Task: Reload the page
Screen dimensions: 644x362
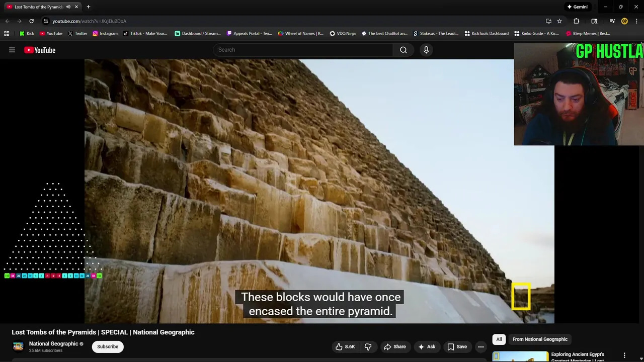Action: [x=31, y=21]
